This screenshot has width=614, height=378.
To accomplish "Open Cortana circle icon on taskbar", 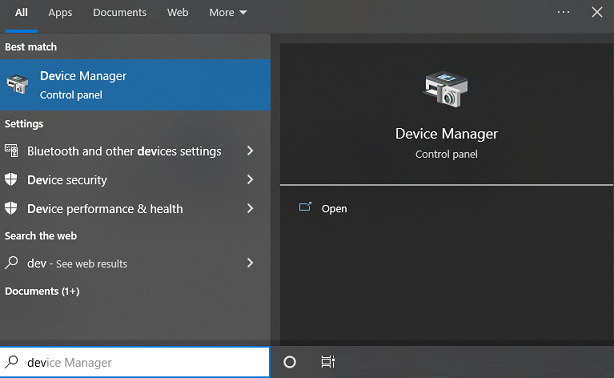I will click(290, 362).
